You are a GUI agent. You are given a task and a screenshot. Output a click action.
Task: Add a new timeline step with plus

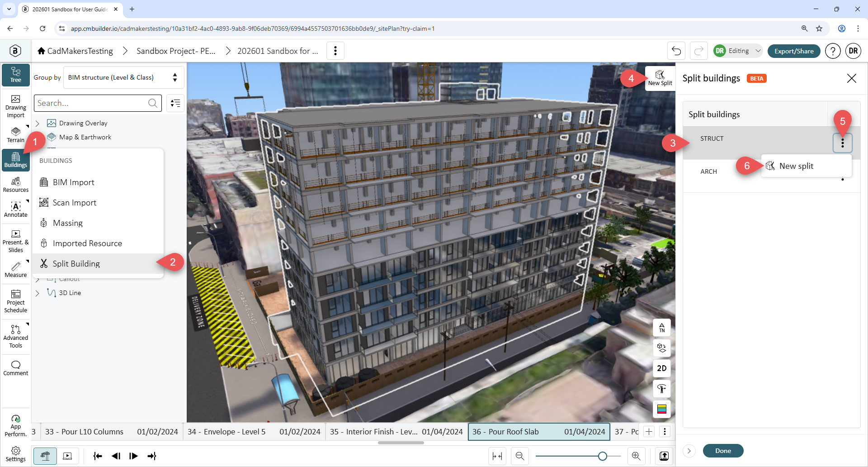pyautogui.click(x=649, y=432)
